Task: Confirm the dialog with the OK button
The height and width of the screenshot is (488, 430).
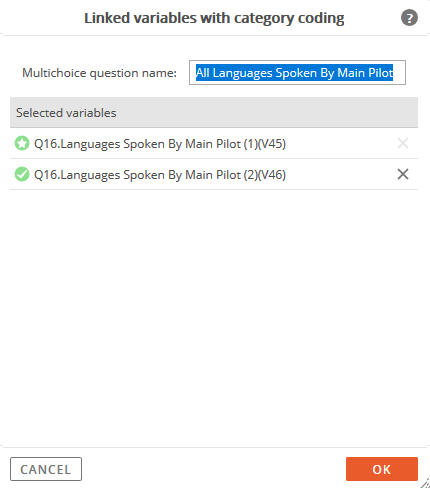Action: tap(382, 469)
